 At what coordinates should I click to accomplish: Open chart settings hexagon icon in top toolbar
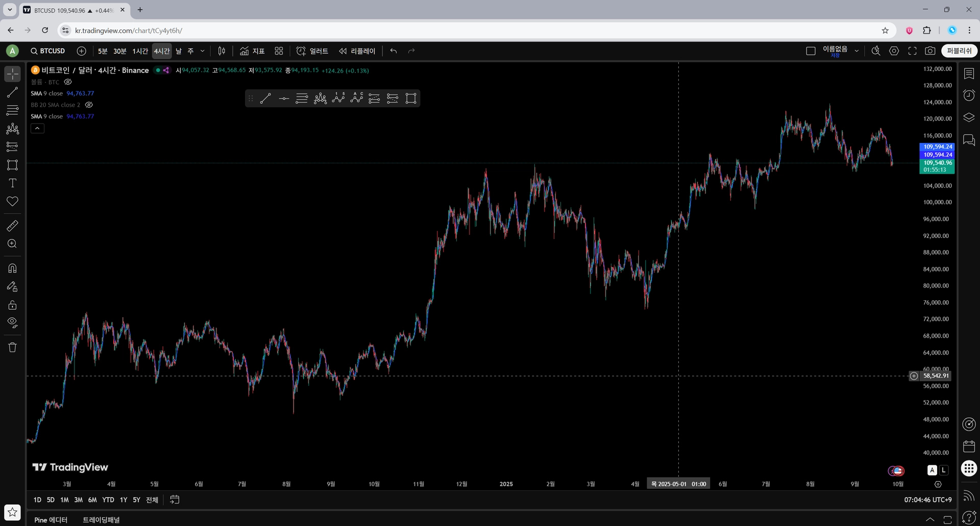click(894, 51)
